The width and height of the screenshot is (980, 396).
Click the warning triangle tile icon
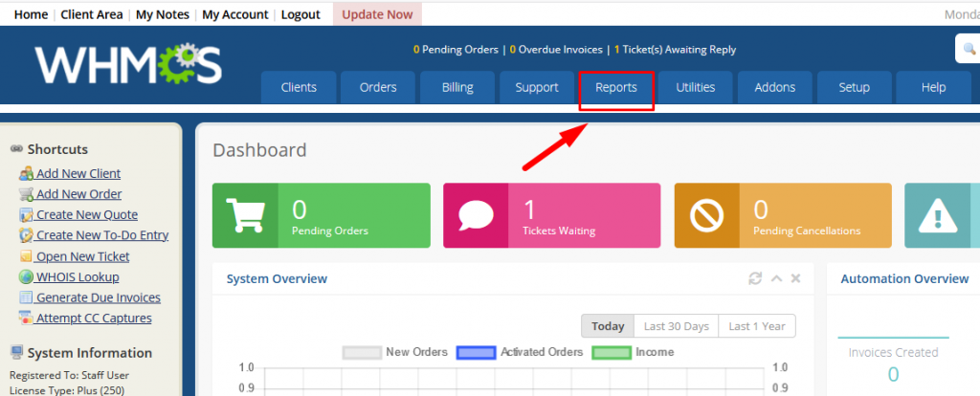pyautogui.click(x=938, y=215)
